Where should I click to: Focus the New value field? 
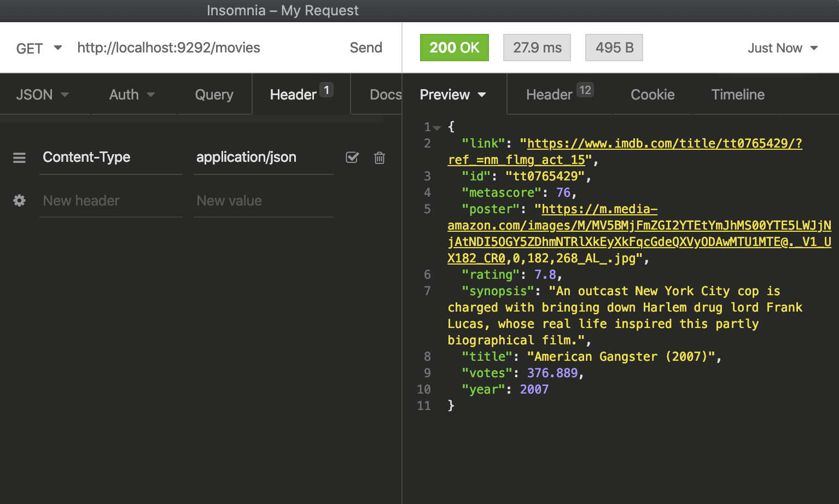click(x=263, y=201)
